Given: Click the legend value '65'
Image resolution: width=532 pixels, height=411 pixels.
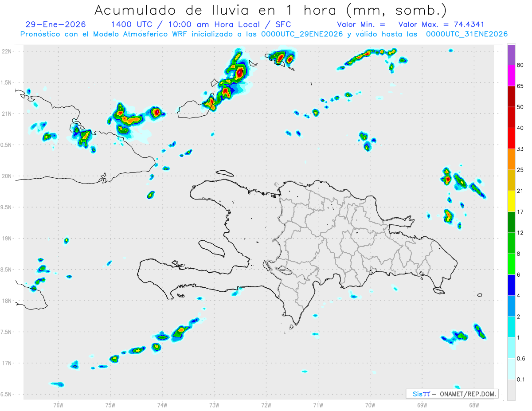Looking at the screenshot, I should tap(520, 86).
